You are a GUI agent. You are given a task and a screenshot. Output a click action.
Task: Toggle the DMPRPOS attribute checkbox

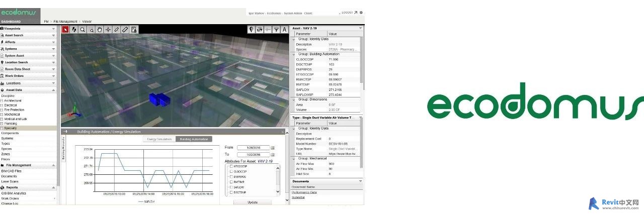pos(231,177)
